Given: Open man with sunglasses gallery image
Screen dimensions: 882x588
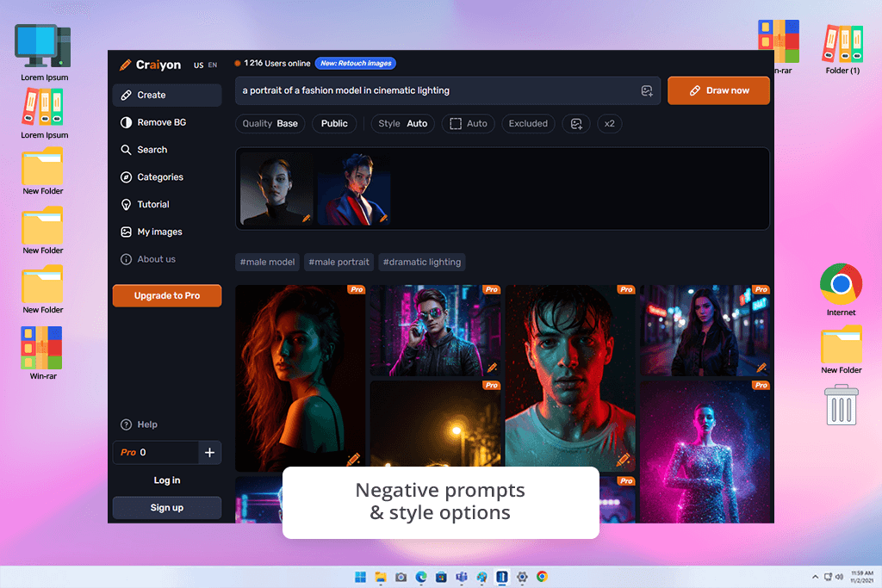Looking at the screenshot, I should click(435, 330).
